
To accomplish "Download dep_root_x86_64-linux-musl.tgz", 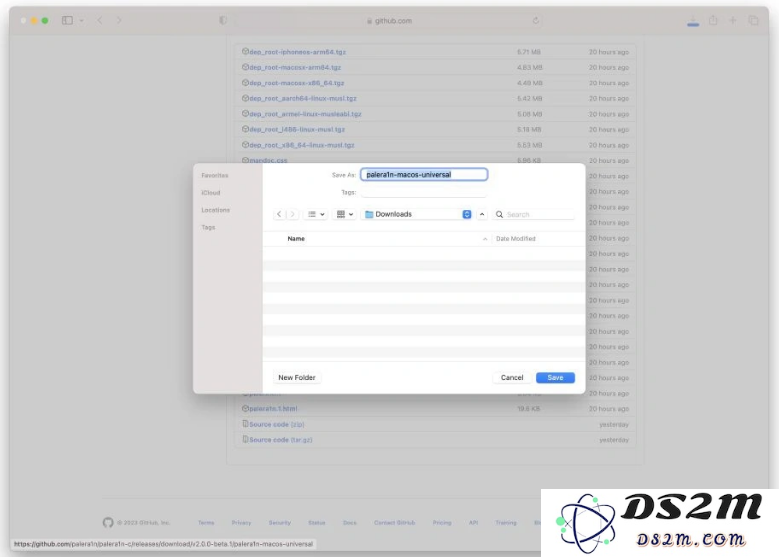I will coord(302,145).
